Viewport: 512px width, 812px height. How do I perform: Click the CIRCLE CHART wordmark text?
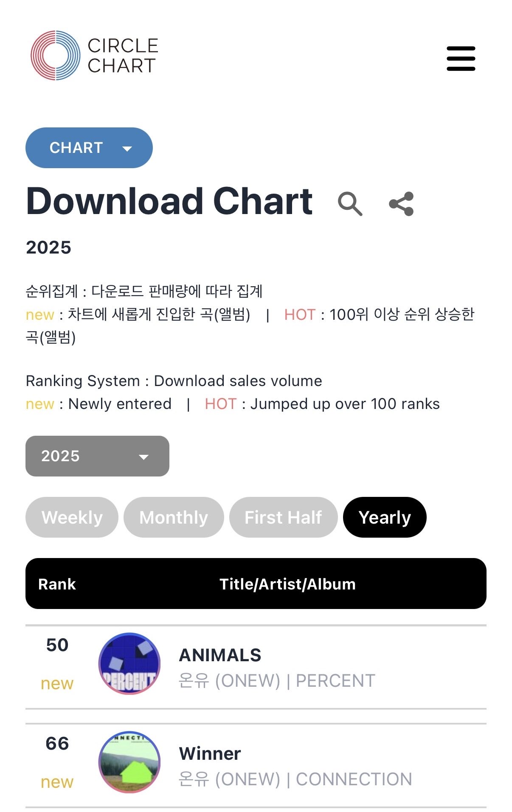[x=123, y=56]
